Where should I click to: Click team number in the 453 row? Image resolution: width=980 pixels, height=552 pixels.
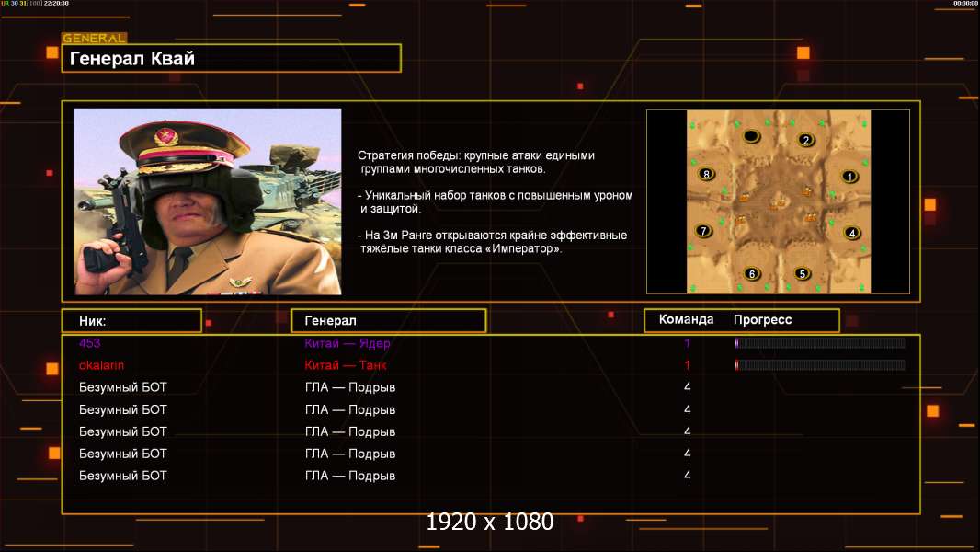[687, 342]
